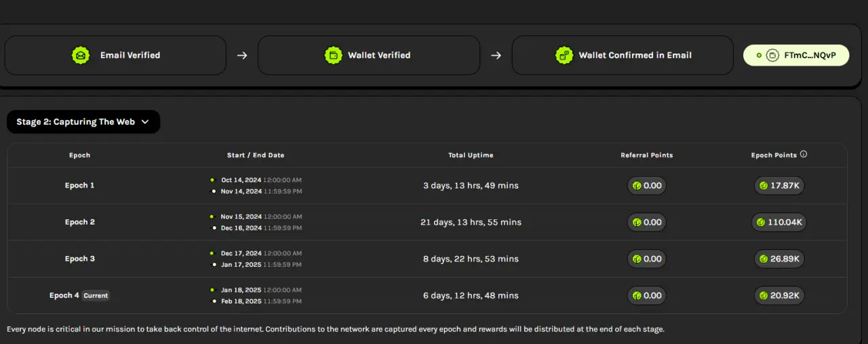Click the wallet icon in FTmC...NQvP pill

pos(772,56)
